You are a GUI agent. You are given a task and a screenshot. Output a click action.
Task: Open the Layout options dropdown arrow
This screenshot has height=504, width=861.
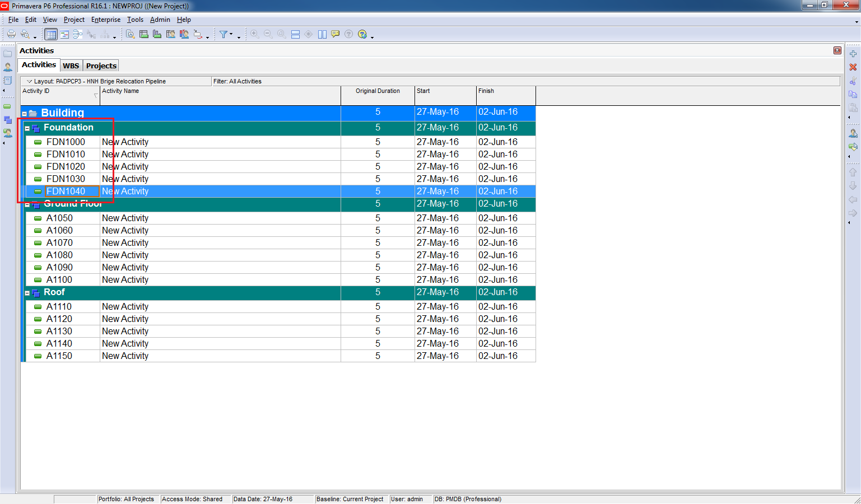click(30, 81)
